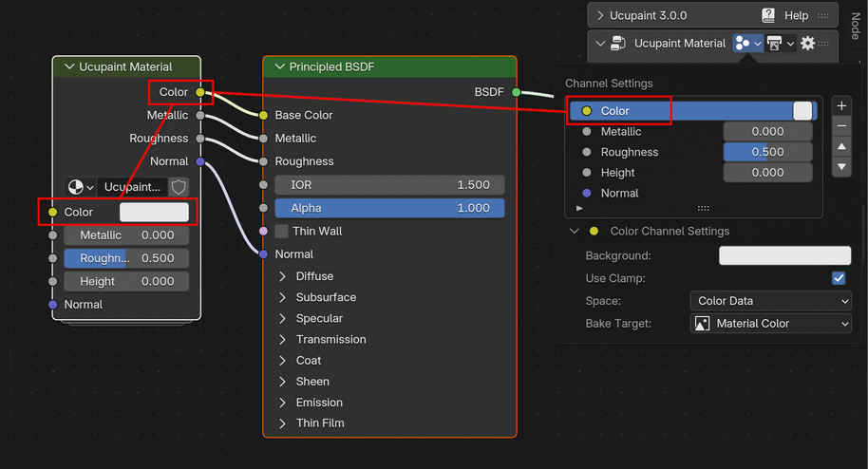Click the Color output socket on the Ucupaint Material node

(x=200, y=92)
